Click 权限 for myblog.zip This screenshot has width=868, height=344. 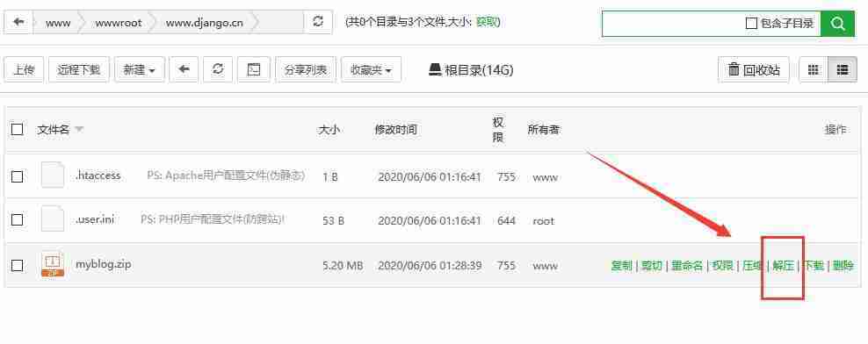pos(722,266)
